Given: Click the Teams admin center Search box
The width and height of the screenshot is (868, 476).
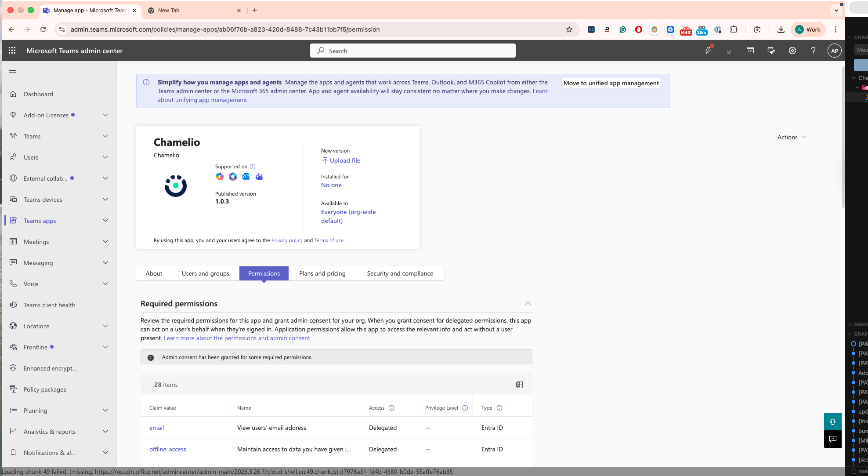Looking at the screenshot, I should pyautogui.click(x=413, y=51).
